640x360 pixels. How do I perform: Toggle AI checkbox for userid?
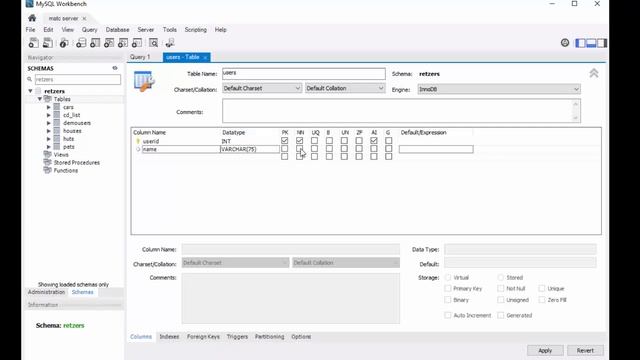pos(374,140)
